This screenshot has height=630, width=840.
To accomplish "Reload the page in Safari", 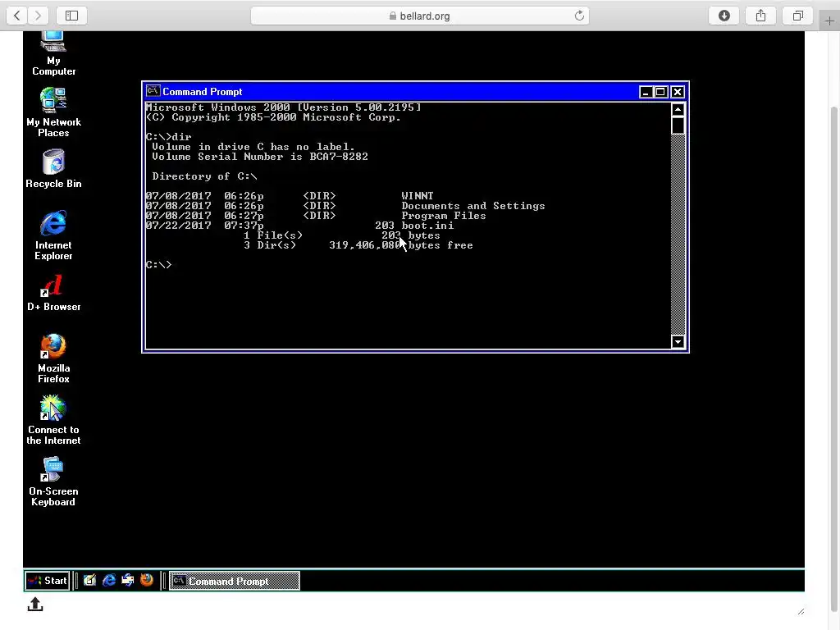I will point(579,16).
